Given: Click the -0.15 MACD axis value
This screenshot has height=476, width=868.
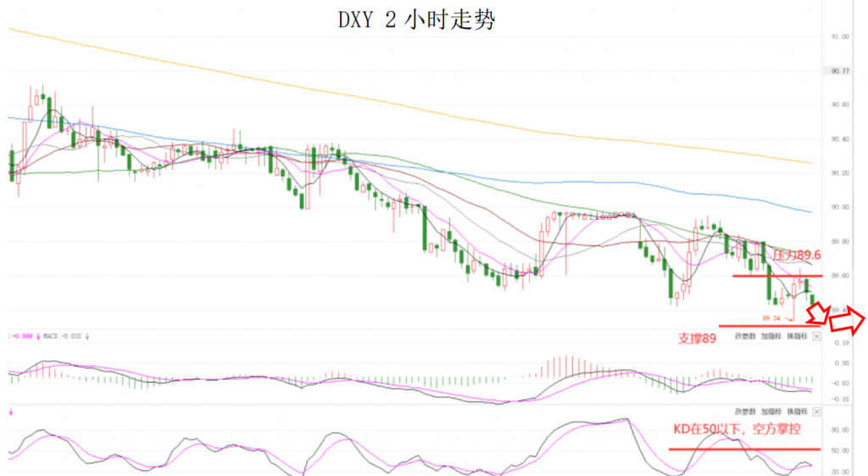Looking at the screenshot, I should [x=840, y=399].
